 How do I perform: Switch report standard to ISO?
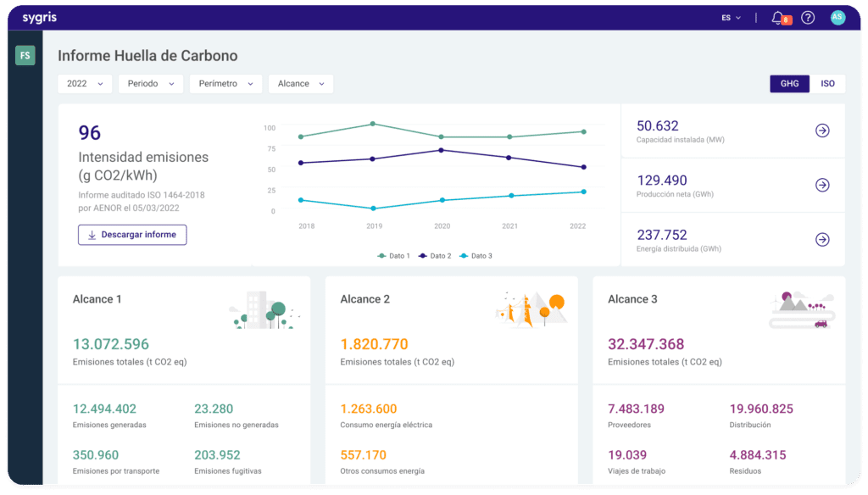click(x=827, y=84)
